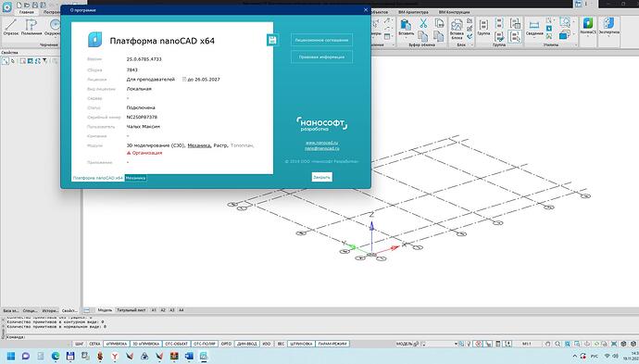Image resolution: width=639 pixels, height=364 pixels.
Task: Toggle ОТС-ОБЪЕКТ object tracking
Action: 177,344
